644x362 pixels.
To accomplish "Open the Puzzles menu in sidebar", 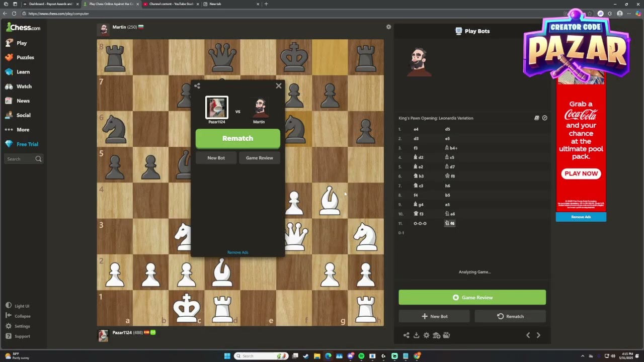I will click(x=20, y=57).
